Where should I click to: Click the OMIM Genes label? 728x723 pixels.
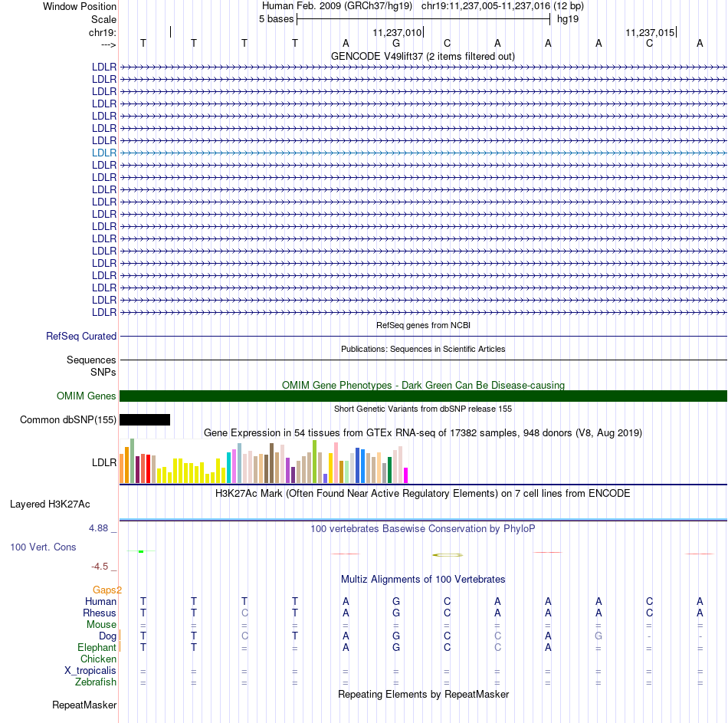(x=86, y=396)
